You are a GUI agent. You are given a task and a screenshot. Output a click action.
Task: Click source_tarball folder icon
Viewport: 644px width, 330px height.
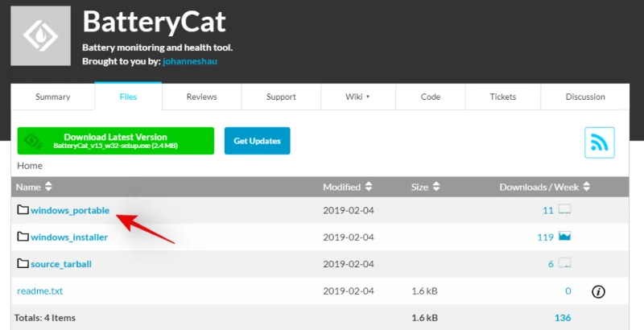point(23,263)
